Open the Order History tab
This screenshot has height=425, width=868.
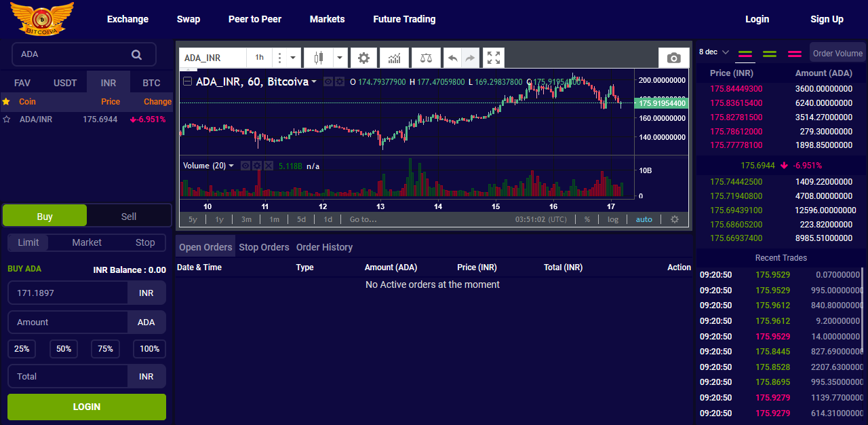coord(324,247)
